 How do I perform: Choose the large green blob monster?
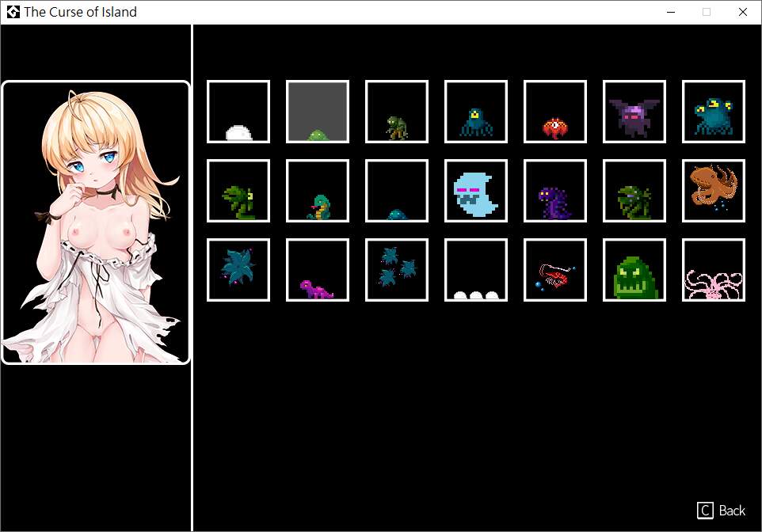point(634,270)
